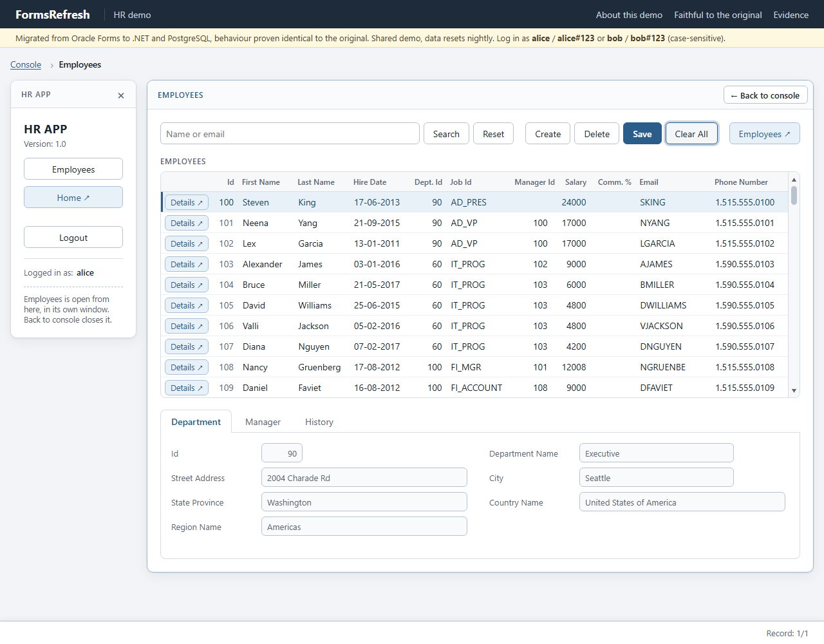Click the Department Name field
Viewport: 824px width, 644px height.
click(x=657, y=453)
